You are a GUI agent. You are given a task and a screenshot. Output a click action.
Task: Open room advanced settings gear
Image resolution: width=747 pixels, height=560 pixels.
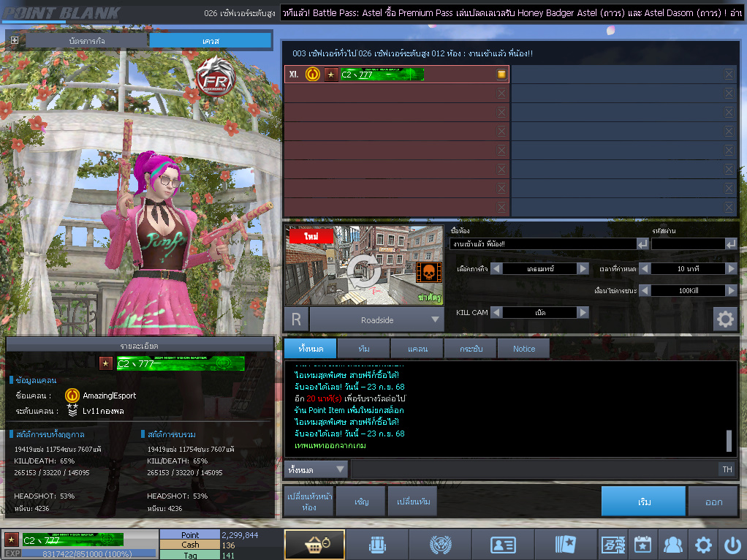click(724, 319)
